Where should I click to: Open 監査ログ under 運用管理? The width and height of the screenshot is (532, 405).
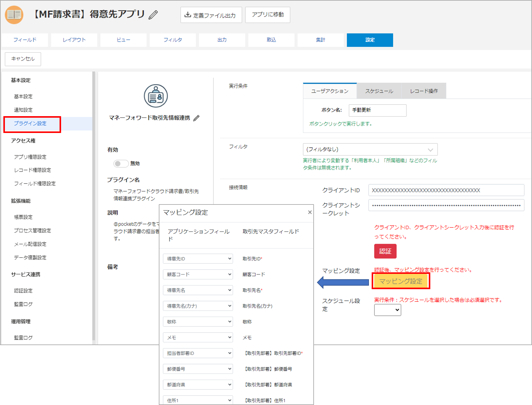click(x=23, y=338)
